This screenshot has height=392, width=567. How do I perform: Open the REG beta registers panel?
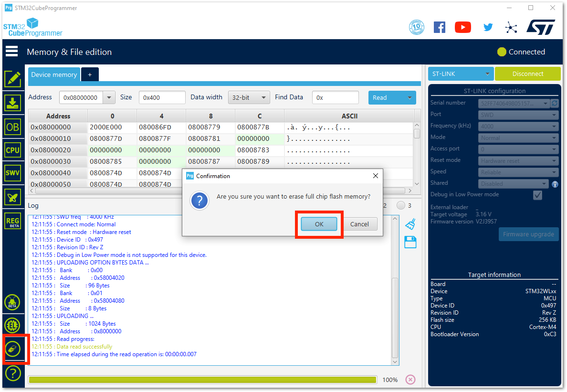13,222
